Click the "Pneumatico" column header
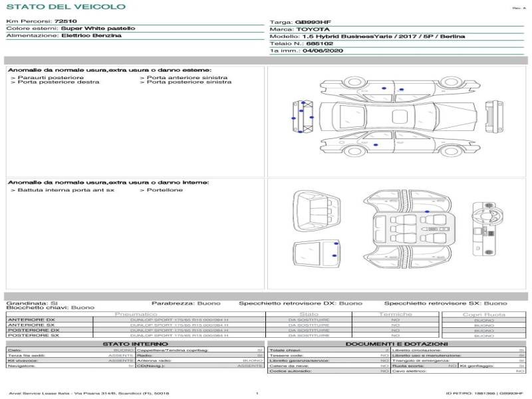Viewport: 532px width, 399px height. click(x=136, y=315)
